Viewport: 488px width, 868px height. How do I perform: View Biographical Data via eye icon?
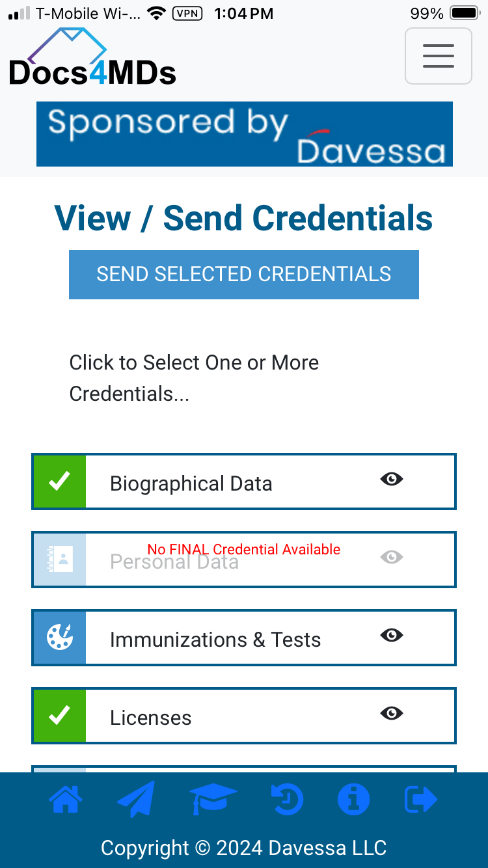point(392,480)
